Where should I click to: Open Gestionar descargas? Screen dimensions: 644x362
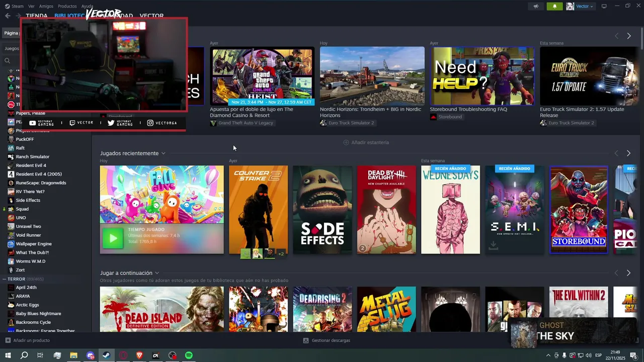pos(327,340)
